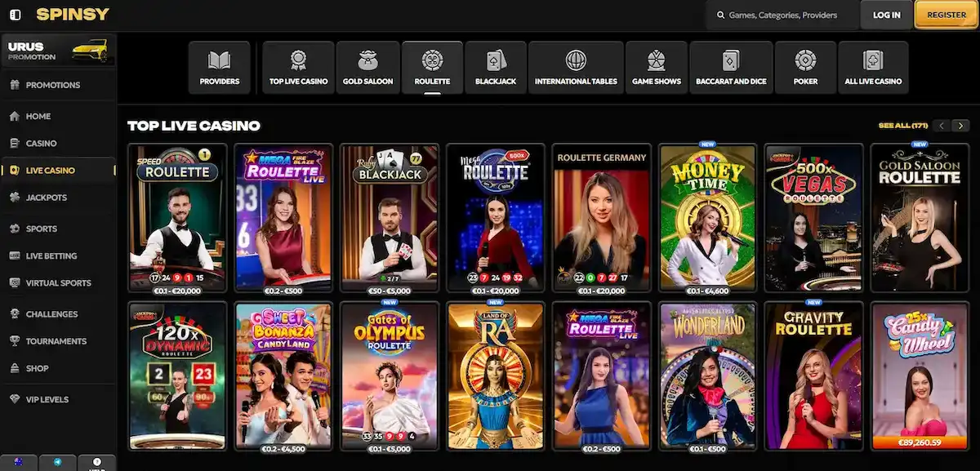Select the Poker category
Screen dimensions: 980x471
[805, 68]
